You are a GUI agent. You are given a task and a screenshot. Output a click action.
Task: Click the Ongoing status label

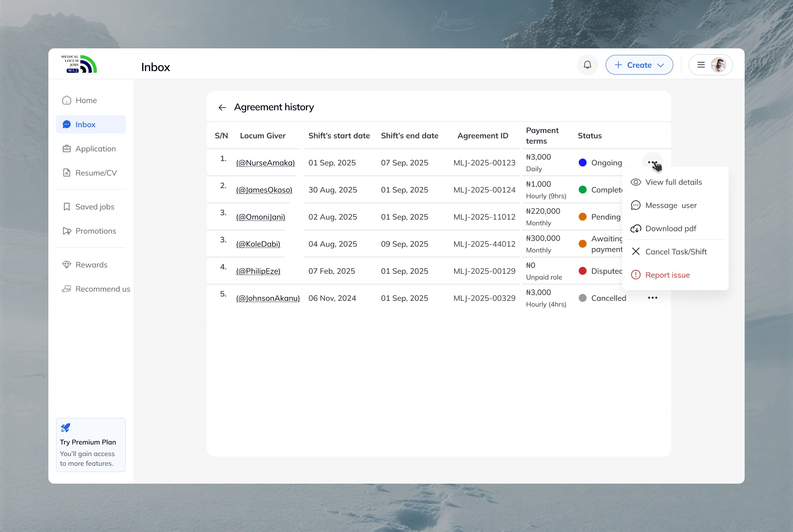coord(606,163)
